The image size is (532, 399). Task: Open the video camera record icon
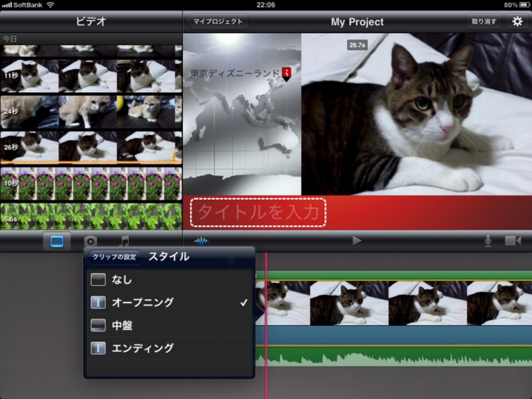513,241
